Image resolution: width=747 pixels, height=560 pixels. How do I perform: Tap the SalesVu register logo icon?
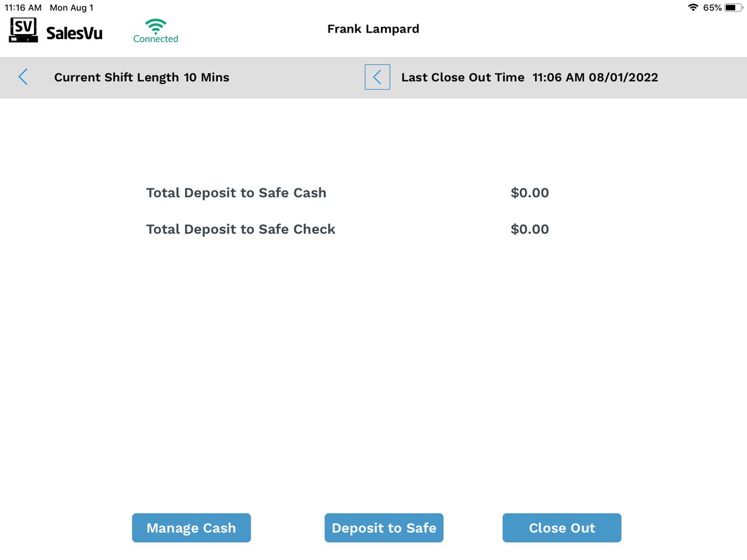click(23, 30)
